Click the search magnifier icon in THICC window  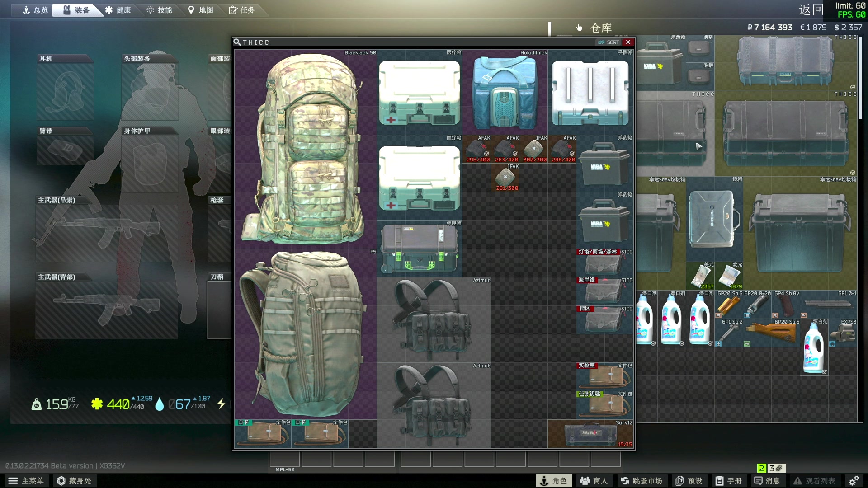pos(237,42)
